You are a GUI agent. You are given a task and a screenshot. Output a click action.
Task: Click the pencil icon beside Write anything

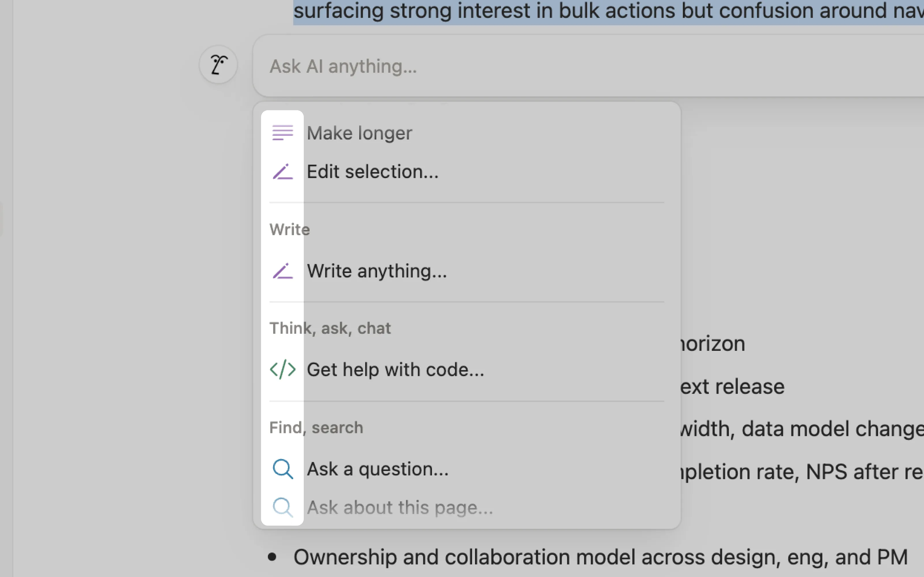coord(283,271)
